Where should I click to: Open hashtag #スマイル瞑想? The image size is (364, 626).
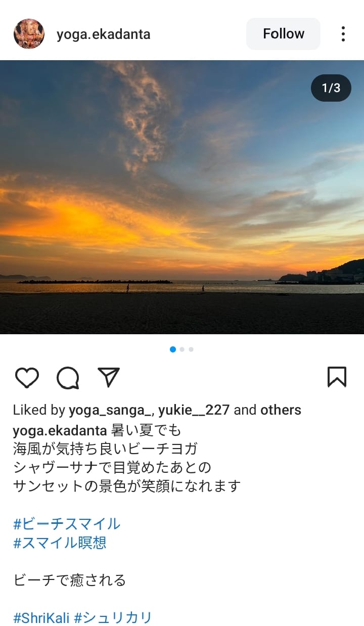click(x=60, y=543)
